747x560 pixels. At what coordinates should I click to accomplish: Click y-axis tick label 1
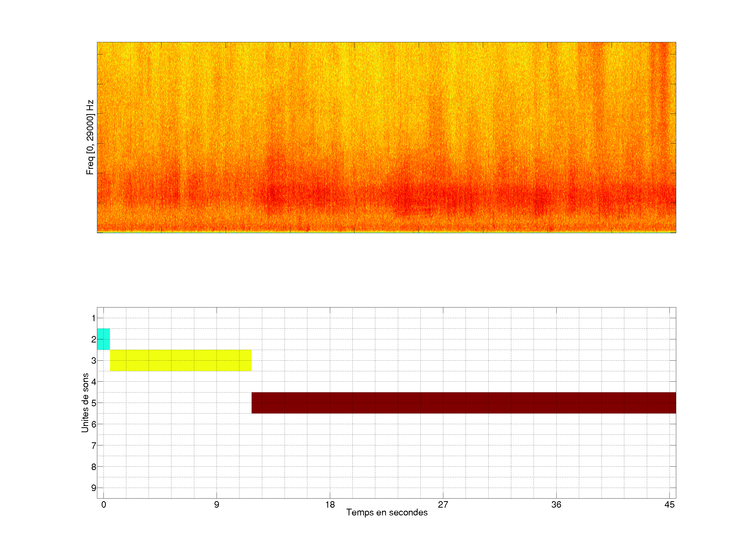point(94,318)
